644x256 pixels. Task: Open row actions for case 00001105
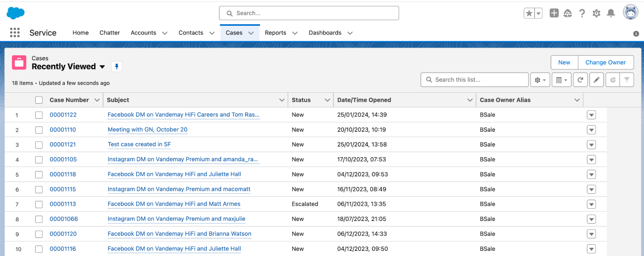[x=591, y=160]
